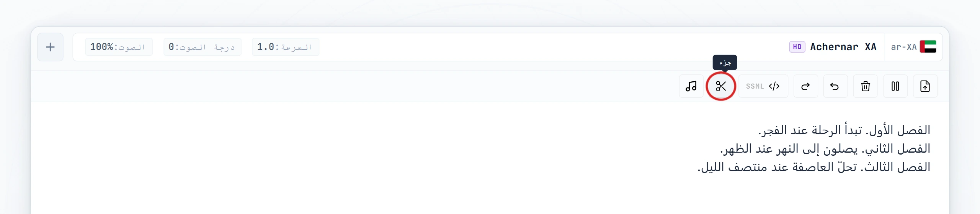
Task: Add a new block with the plus button
Action: 50,47
